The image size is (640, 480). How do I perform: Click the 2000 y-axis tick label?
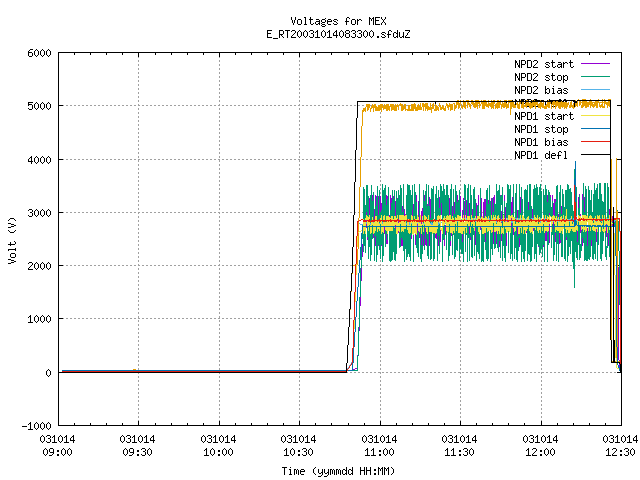(40, 266)
